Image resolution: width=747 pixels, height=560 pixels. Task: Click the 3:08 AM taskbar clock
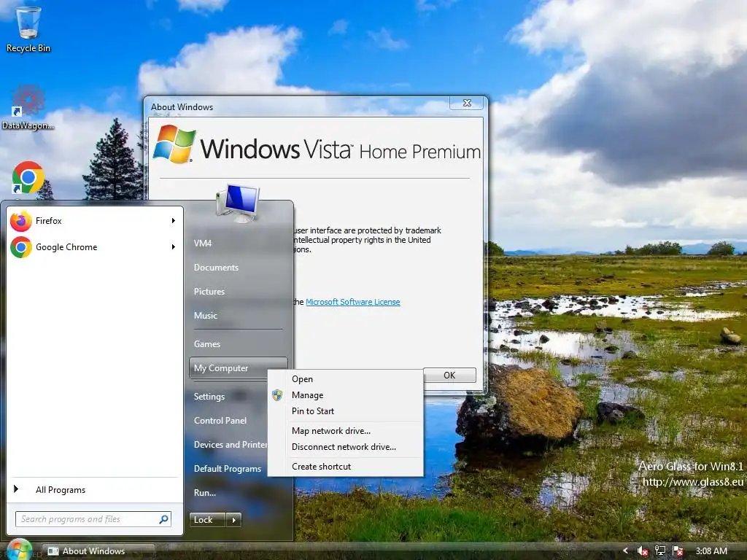click(x=711, y=551)
